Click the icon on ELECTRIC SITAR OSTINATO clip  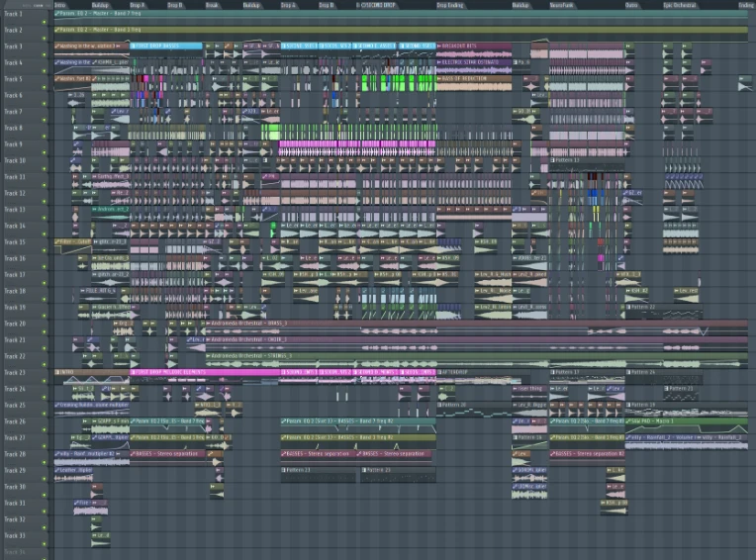pos(439,62)
